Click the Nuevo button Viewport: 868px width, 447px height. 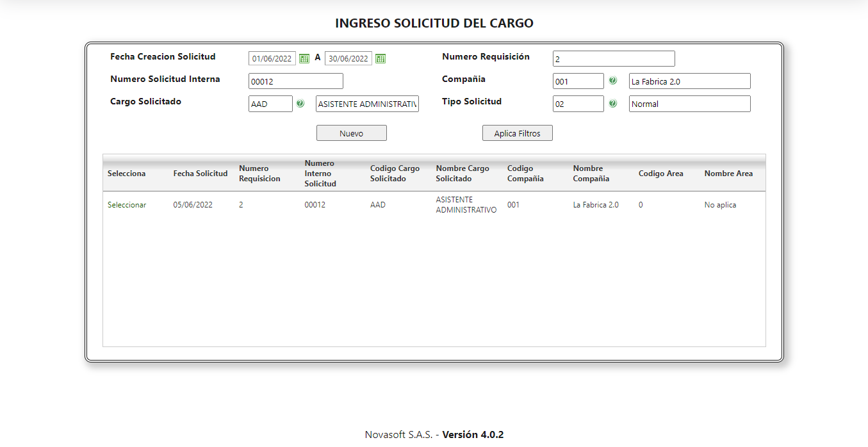(x=351, y=133)
